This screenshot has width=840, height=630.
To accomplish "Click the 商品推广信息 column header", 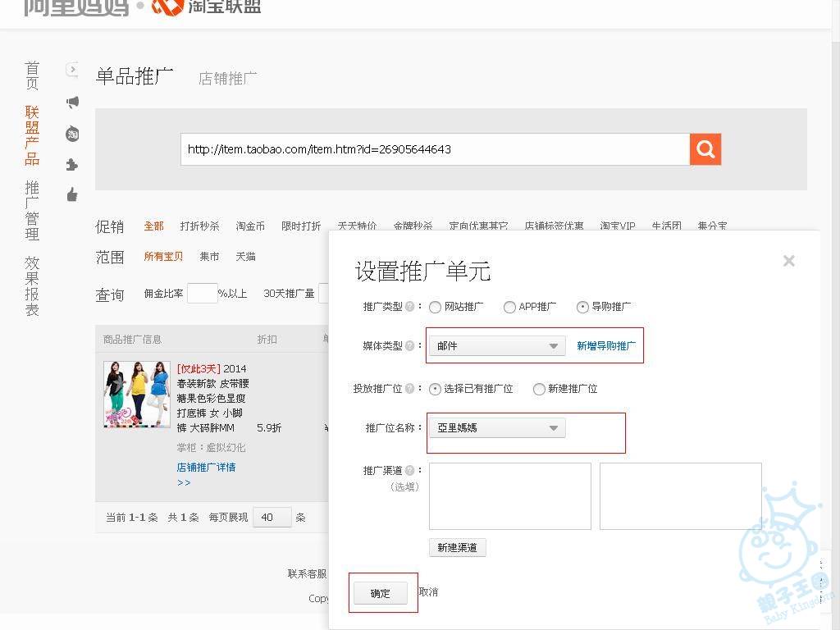I will (x=132, y=339).
